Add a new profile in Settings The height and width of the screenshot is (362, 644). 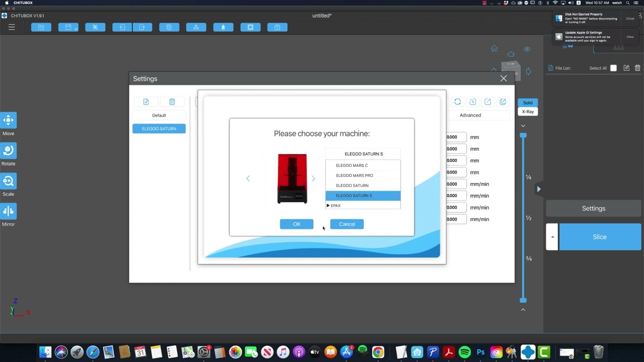click(146, 102)
